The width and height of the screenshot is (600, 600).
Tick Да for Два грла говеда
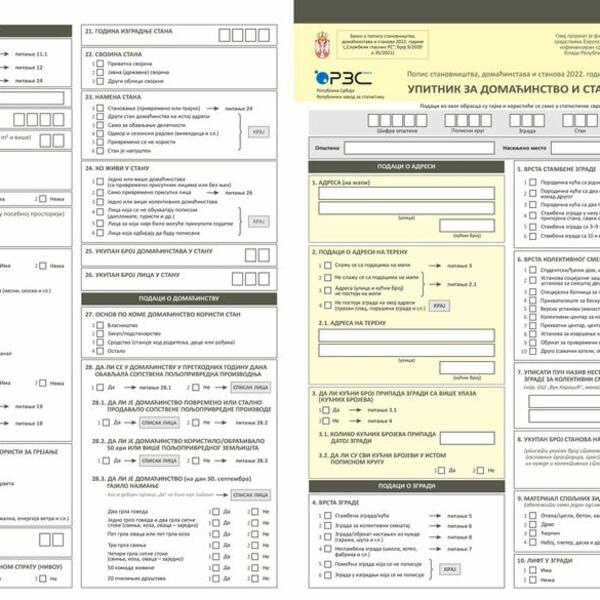(214, 512)
